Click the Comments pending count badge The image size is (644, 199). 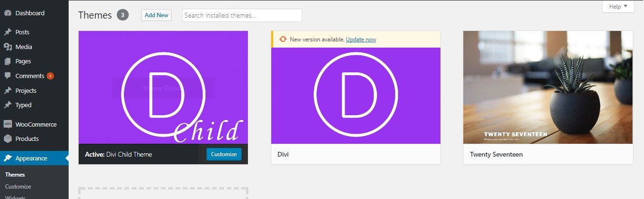(50, 76)
